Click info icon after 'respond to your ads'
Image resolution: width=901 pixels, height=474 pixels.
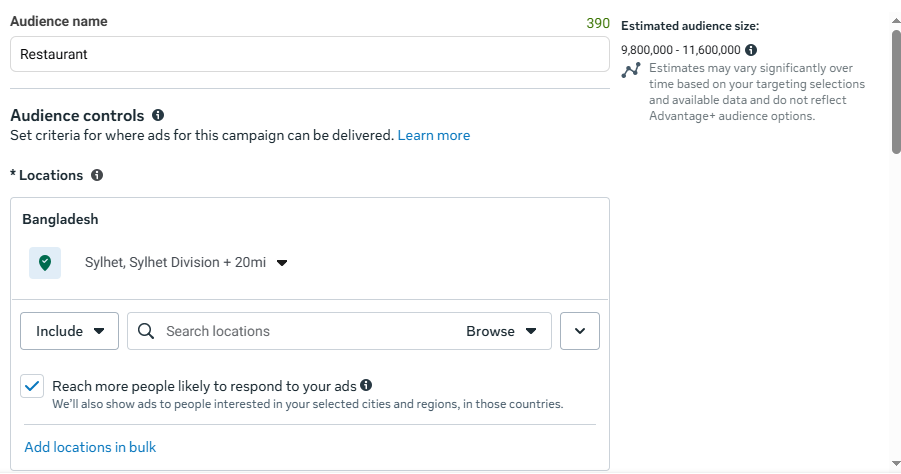(366, 385)
